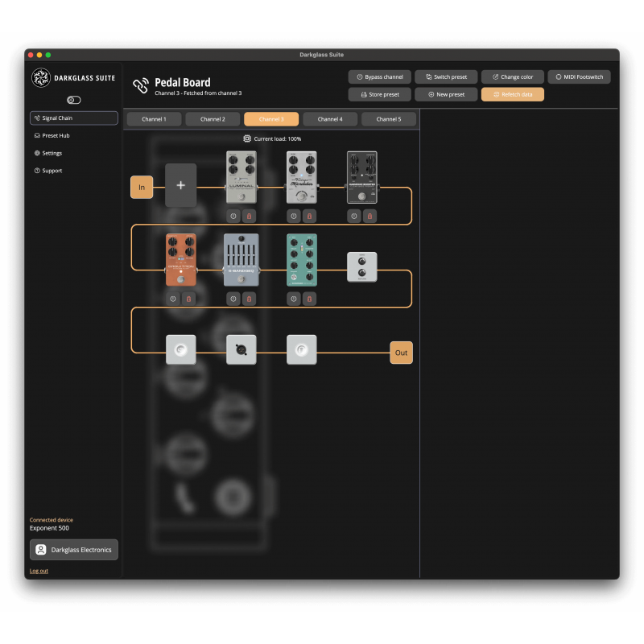The image size is (644, 644).
Task: Open Support in the sidebar
Action: [74, 171]
